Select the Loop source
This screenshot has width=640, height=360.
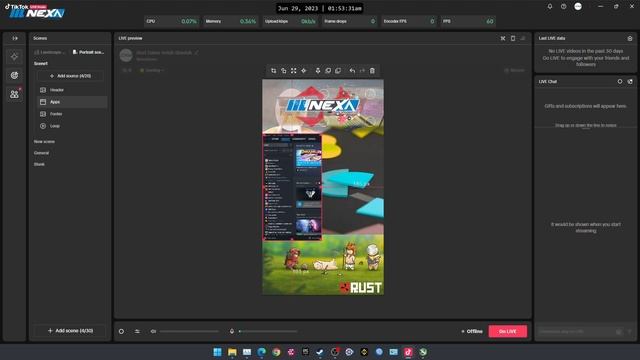(x=72, y=126)
